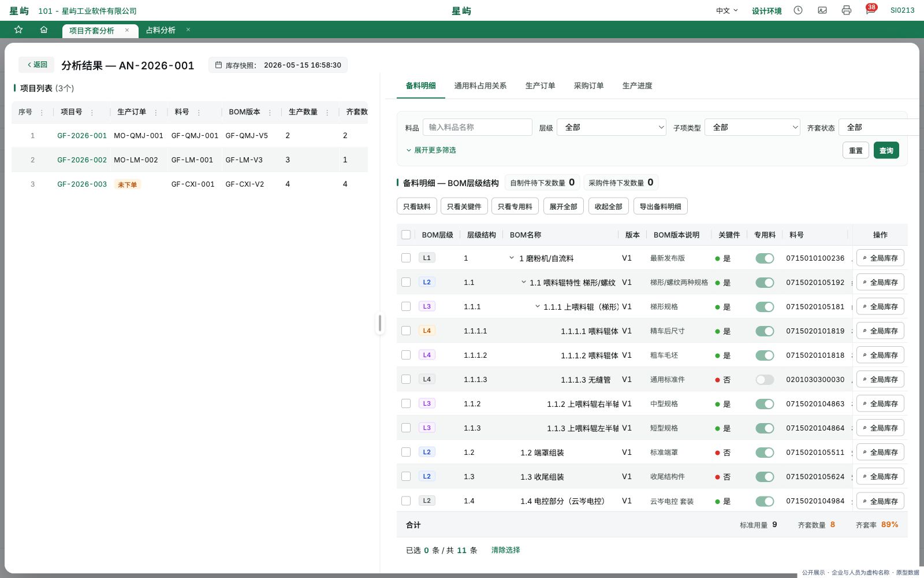Click the 返回 back button
924x578 pixels.
pos(36,65)
